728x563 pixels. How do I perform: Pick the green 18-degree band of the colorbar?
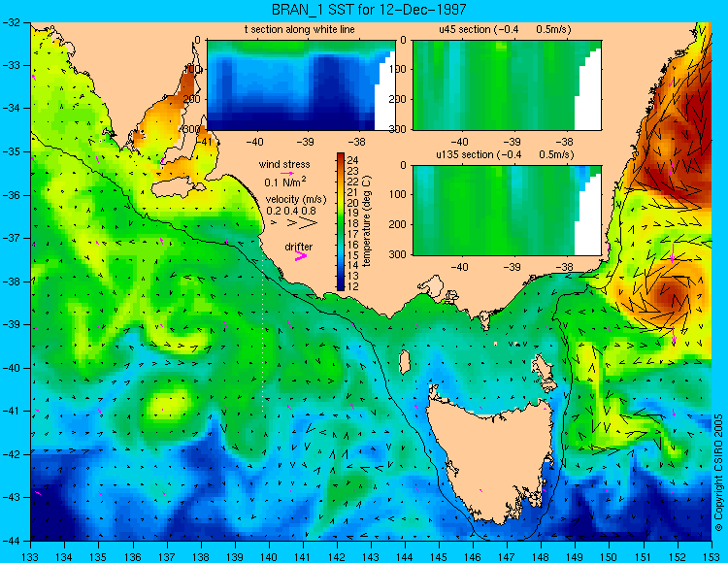341,223
